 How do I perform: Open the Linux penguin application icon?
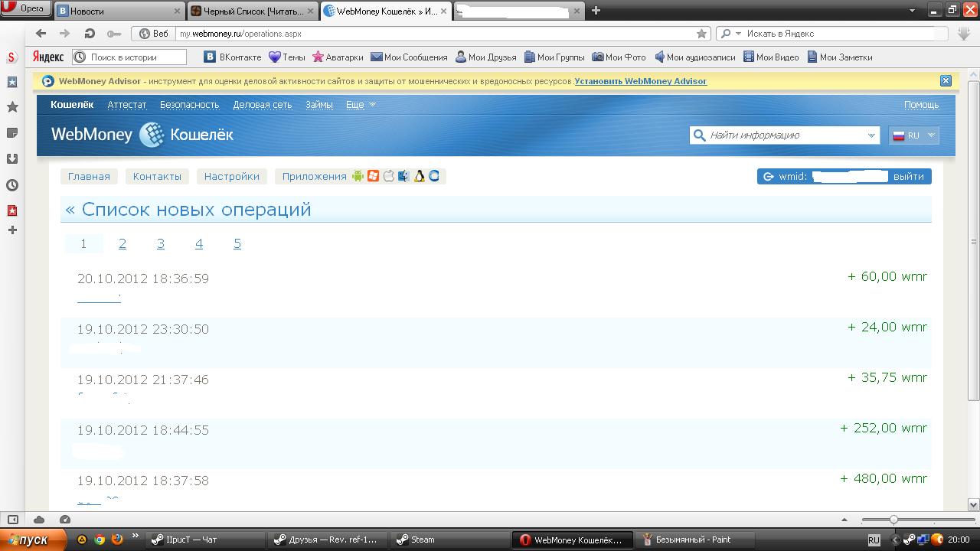coord(420,176)
